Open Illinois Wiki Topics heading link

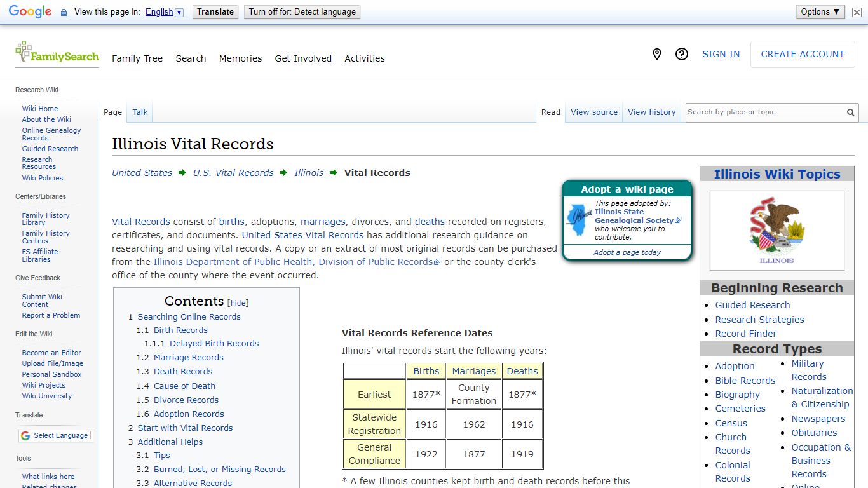(777, 174)
